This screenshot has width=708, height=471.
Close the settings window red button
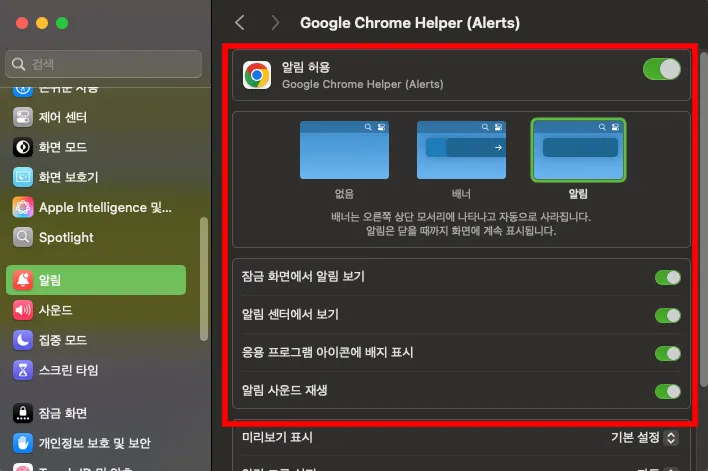click(x=22, y=23)
